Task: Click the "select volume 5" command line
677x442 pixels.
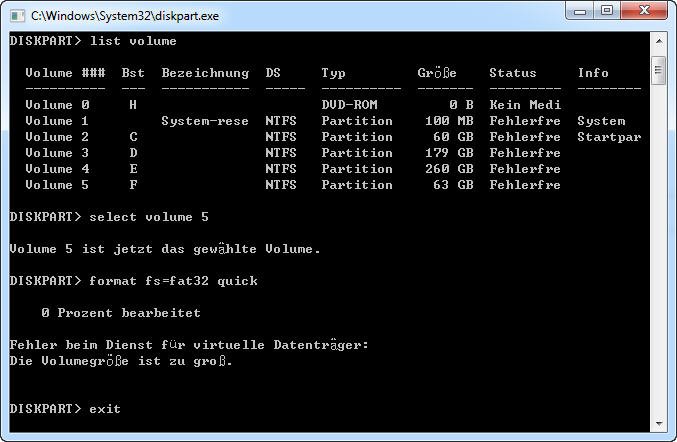Action: [148, 217]
